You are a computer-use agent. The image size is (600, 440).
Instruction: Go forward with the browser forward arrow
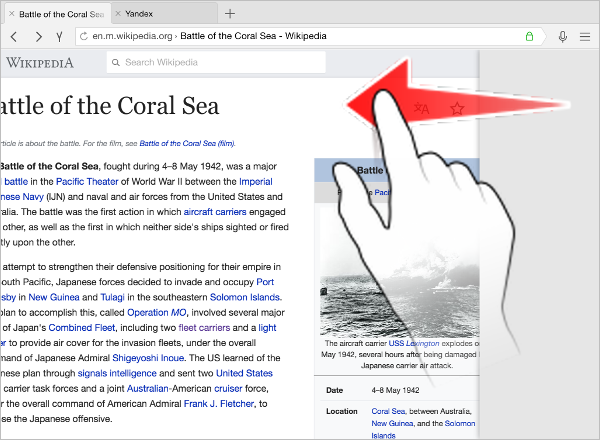pos(38,37)
